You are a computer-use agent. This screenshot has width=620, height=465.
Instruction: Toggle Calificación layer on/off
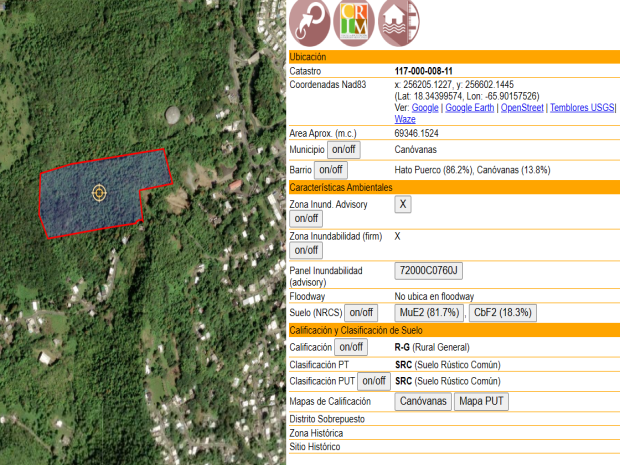[x=350, y=347]
